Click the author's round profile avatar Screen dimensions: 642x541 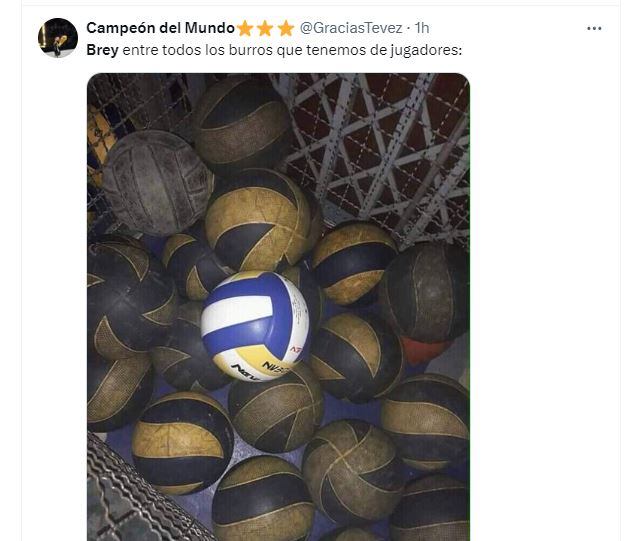coord(58,38)
